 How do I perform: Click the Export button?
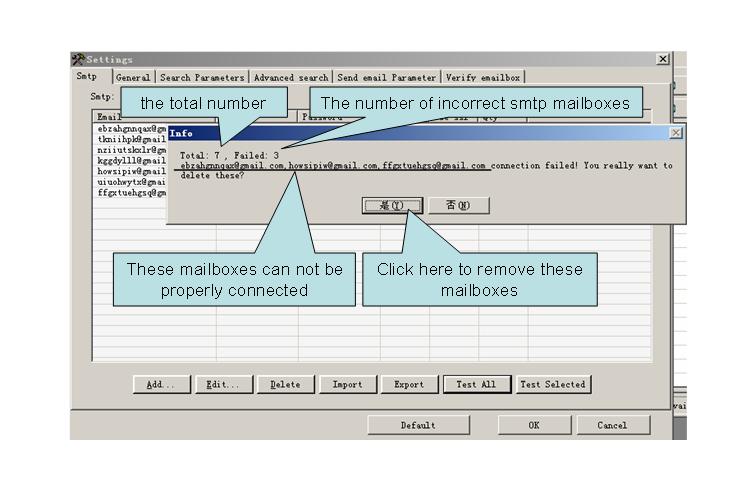click(x=408, y=384)
